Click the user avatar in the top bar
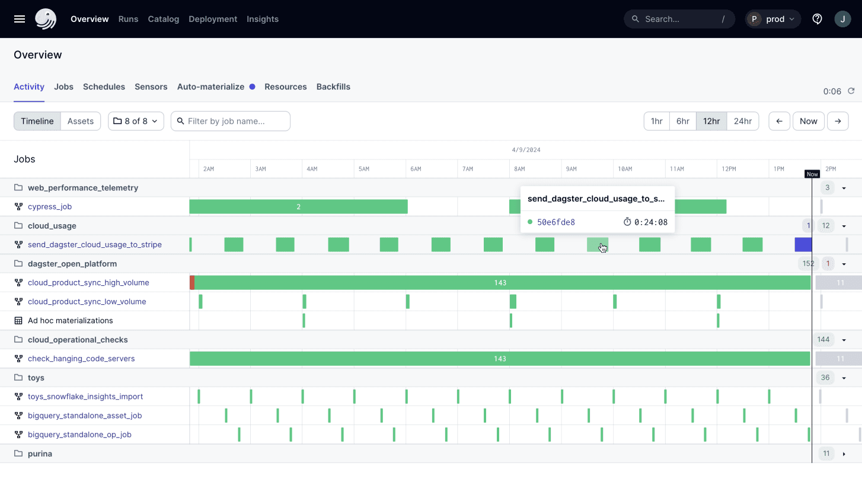862x504 pixels. point(842,18)
